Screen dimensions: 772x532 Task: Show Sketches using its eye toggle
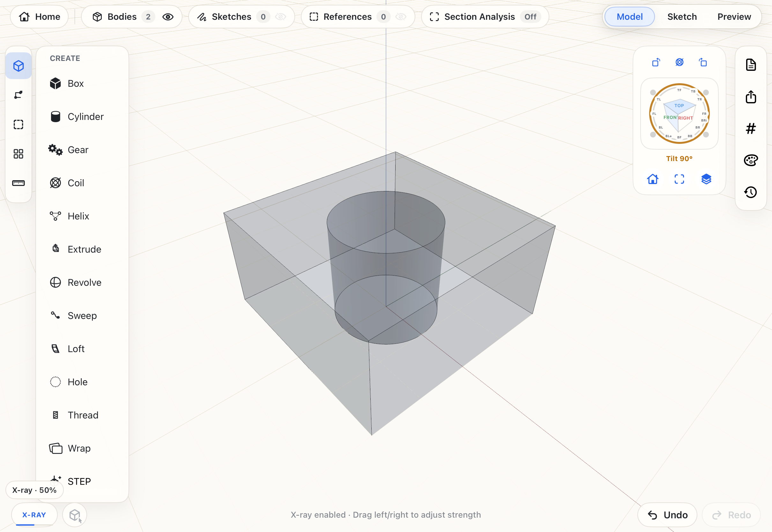click(281, 17)
